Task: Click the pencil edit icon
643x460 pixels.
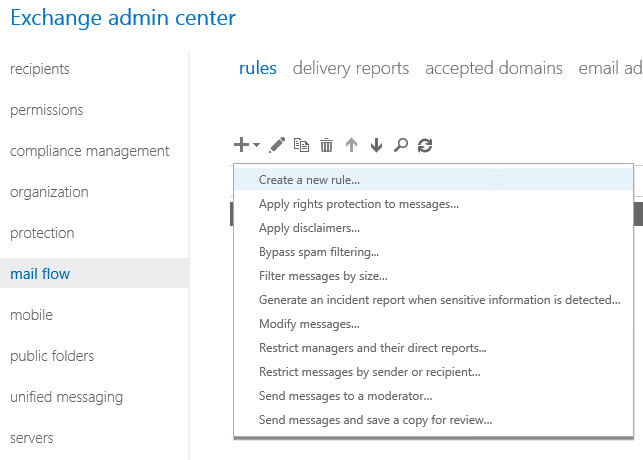Action: tap(278, 145)
